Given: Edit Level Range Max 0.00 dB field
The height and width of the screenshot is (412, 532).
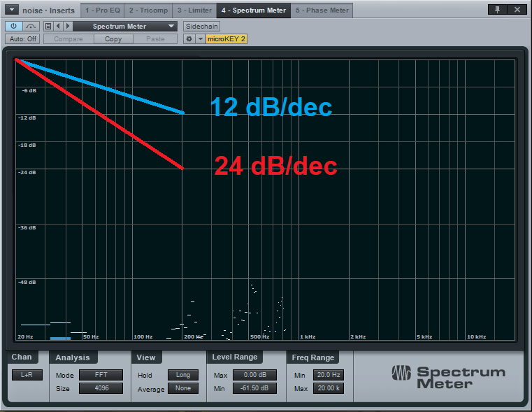Looking at the screenshot, I should [254, 375].
